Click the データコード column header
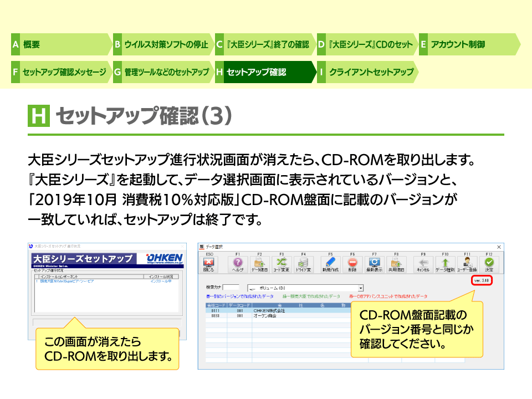 coord(239,305)
